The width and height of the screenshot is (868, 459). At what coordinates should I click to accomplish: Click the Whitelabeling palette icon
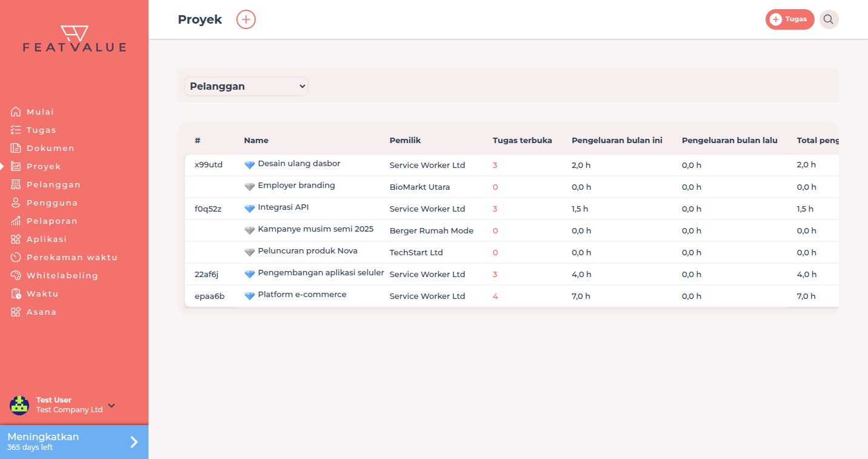click(16, 275)
